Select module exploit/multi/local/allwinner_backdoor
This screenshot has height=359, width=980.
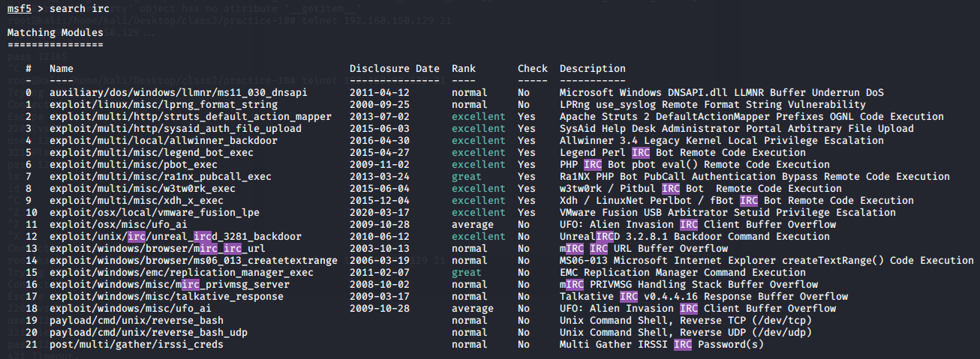pos(164,141)
